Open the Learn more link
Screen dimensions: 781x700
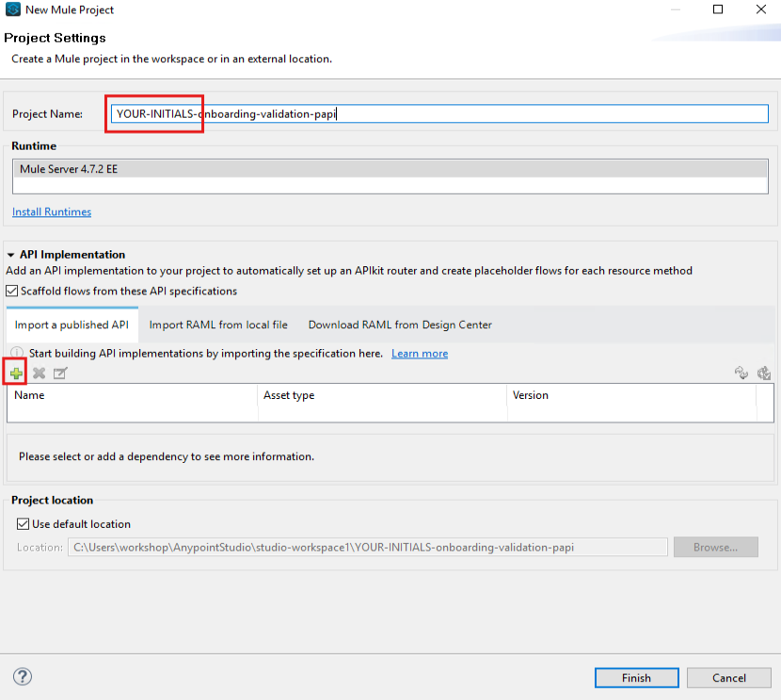420,354
